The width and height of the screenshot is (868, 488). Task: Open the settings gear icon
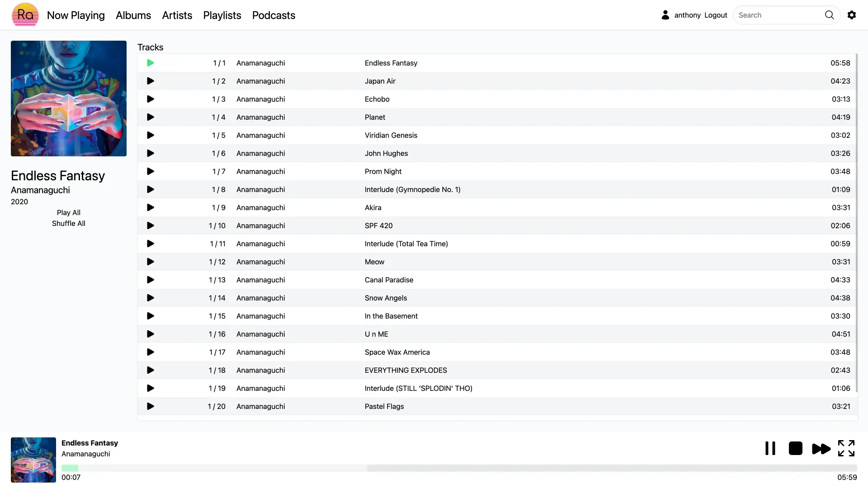(852, 15)
